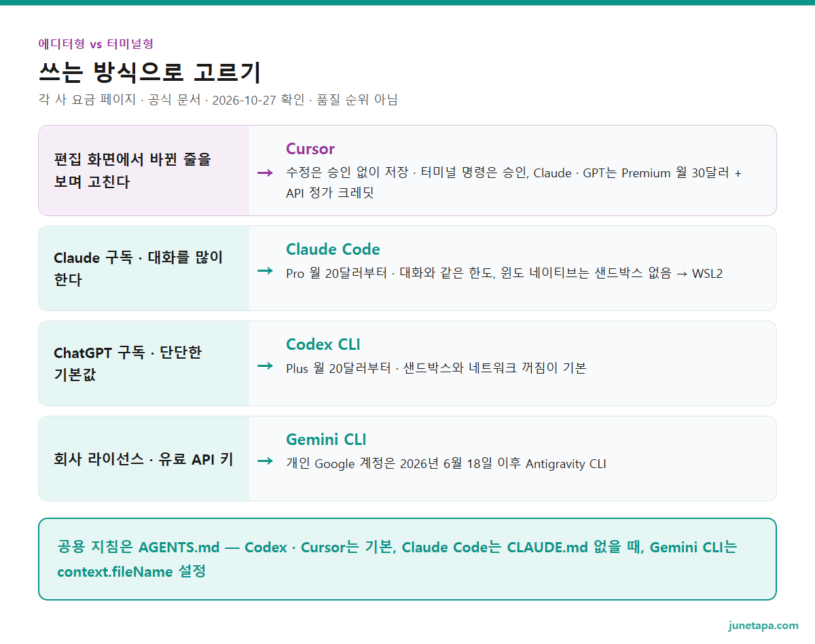The height and width of the screenshot is (644, 815).
Task: Click the Codex CLI title
Action: tap(323, 344)
